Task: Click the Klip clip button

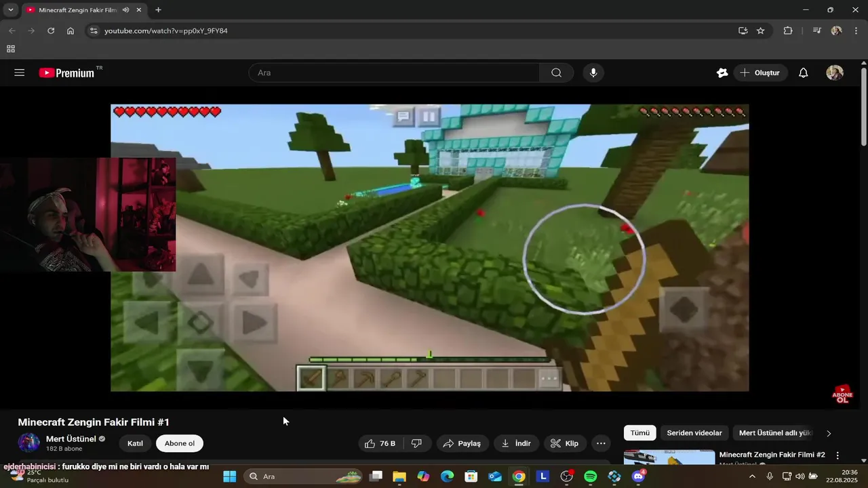Action: pyautogui.click(x=564, y=443)
